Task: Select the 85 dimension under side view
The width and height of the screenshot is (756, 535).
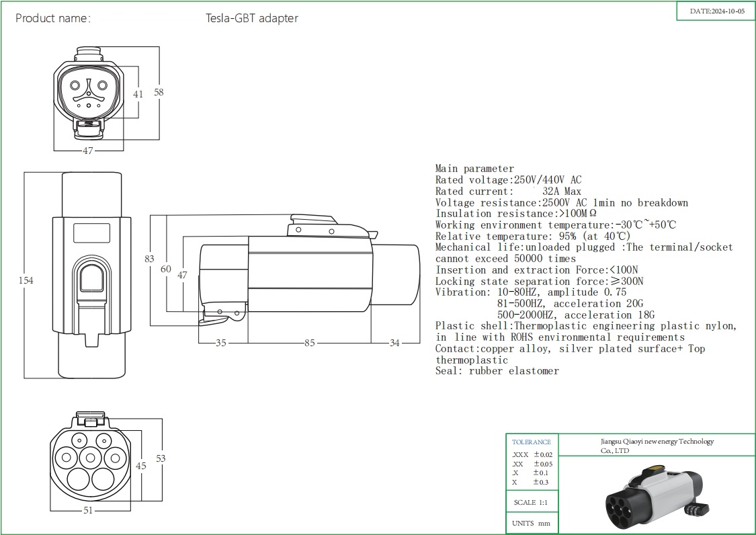Action: coord(308,343)
